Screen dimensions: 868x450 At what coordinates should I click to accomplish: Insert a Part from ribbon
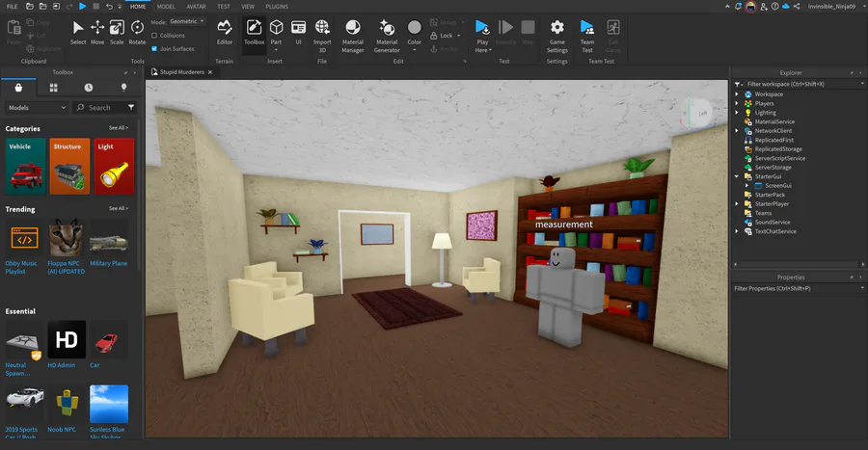[x=276, y=35]
